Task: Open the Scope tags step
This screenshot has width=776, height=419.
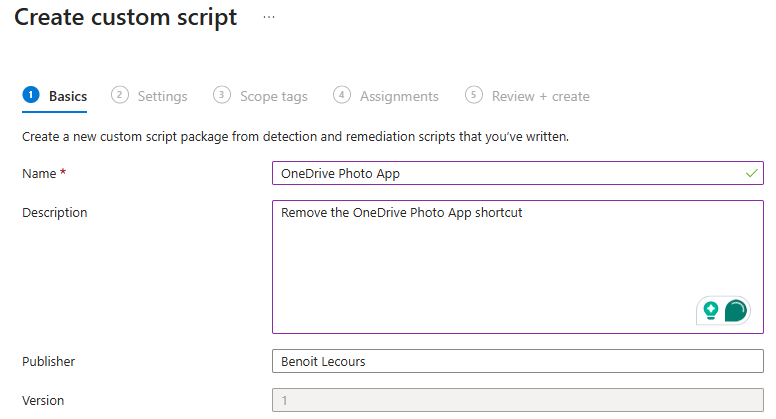Action: (260, 96)
